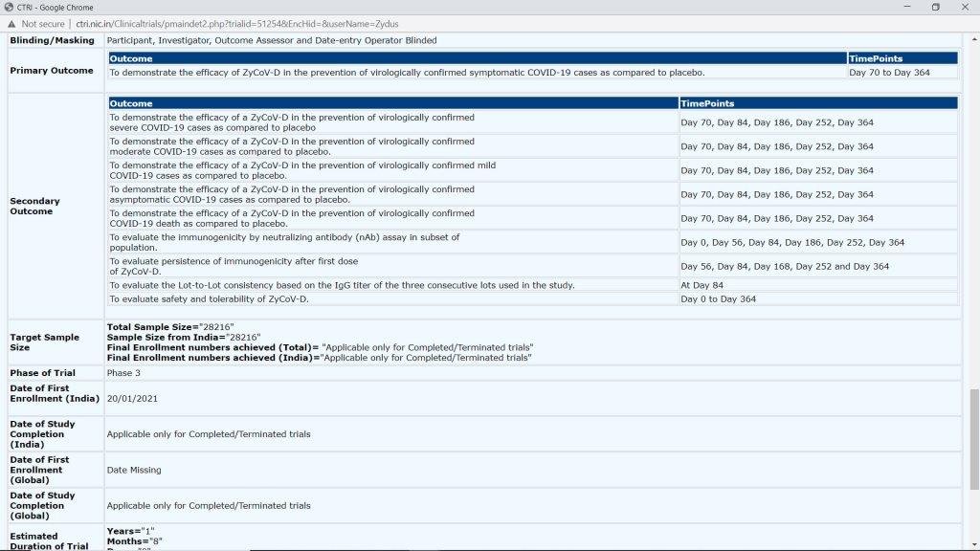980x551 pixels.
Task: Click the Study Completion (India) 'Applicable only' value
Action: pyautogui.click(x=209, y=434)
